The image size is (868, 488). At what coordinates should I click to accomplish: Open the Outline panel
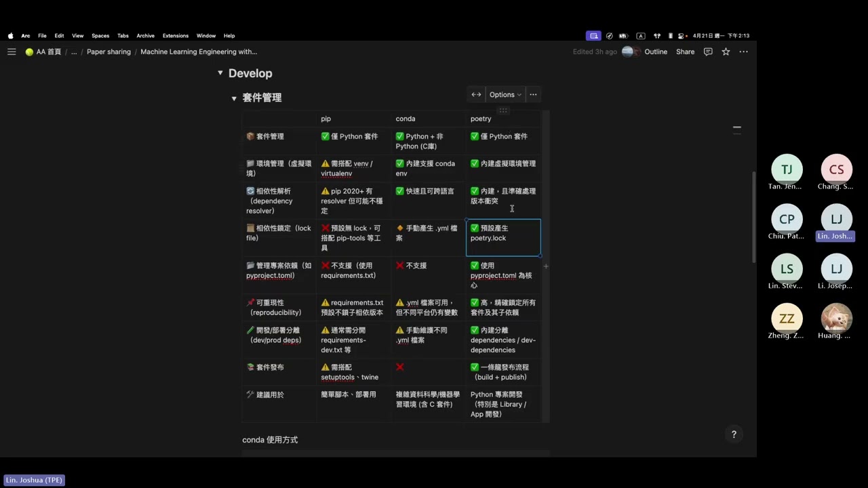(655, 52)
